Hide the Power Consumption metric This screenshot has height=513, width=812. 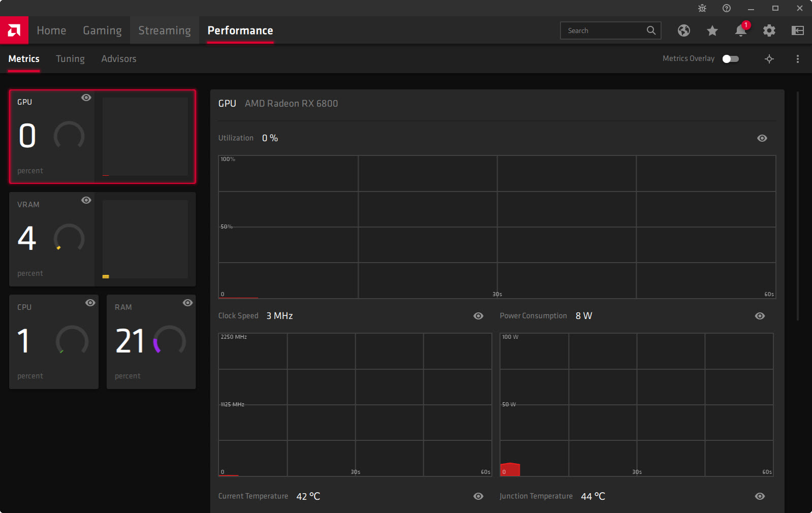tap(760, 316)
